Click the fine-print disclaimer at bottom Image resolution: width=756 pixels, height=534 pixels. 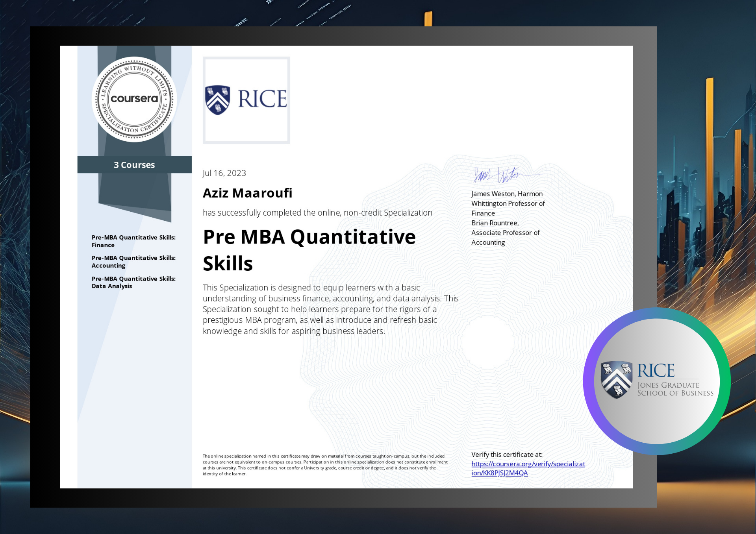pyautogui.click(x=325, y=465)
